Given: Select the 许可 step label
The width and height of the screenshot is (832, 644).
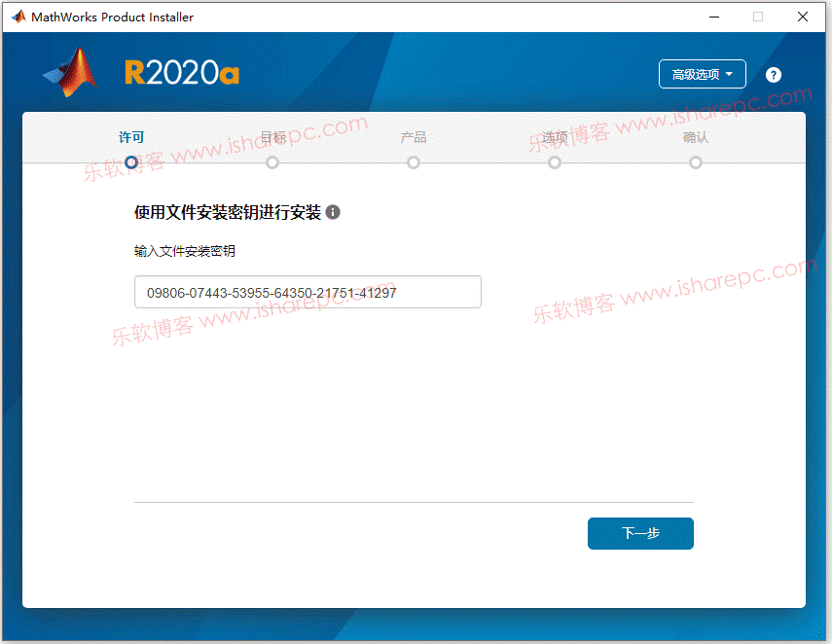Looking at the screenshot, I should pos(131,138).
